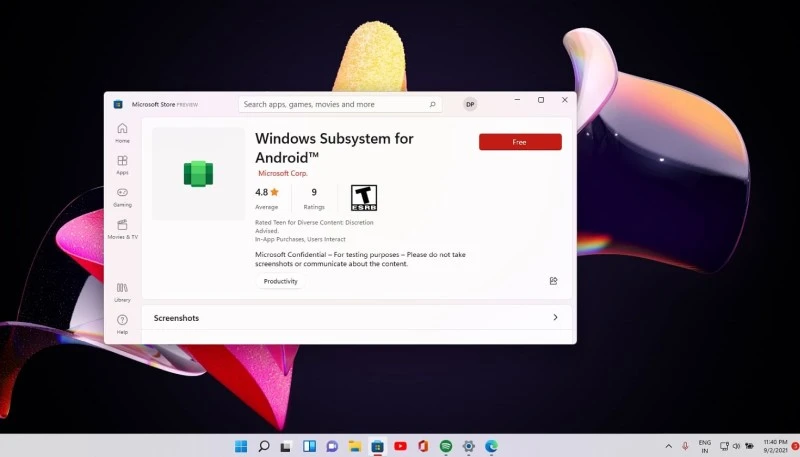800x457 pixels.
Task: Open taskbar Search
Action: click(264, 446)
